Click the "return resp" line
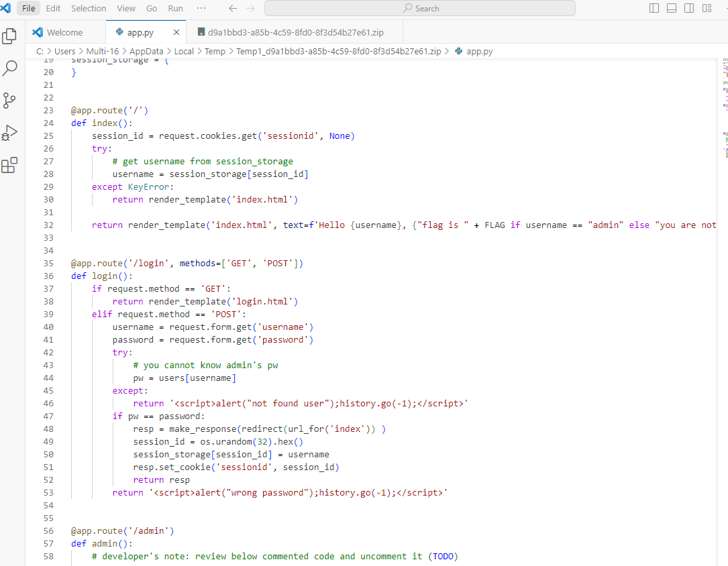The width and height of the screenshot is (728, 566). point(161,480)
